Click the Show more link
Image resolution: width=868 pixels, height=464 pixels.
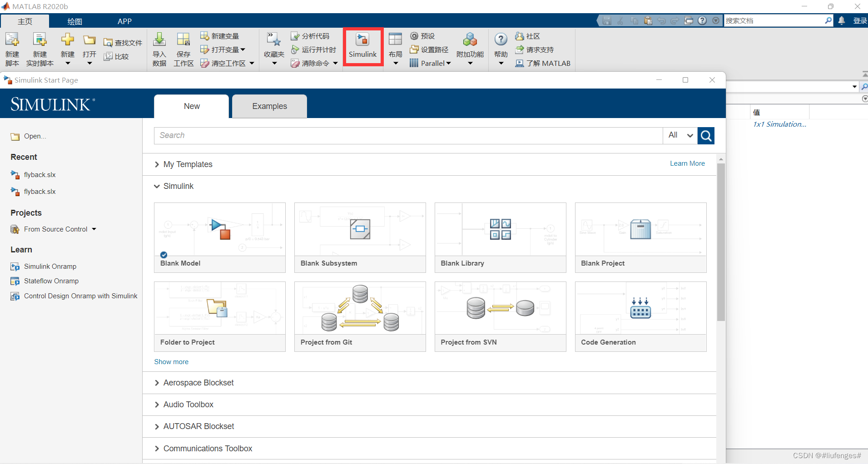tap(171, 362)
